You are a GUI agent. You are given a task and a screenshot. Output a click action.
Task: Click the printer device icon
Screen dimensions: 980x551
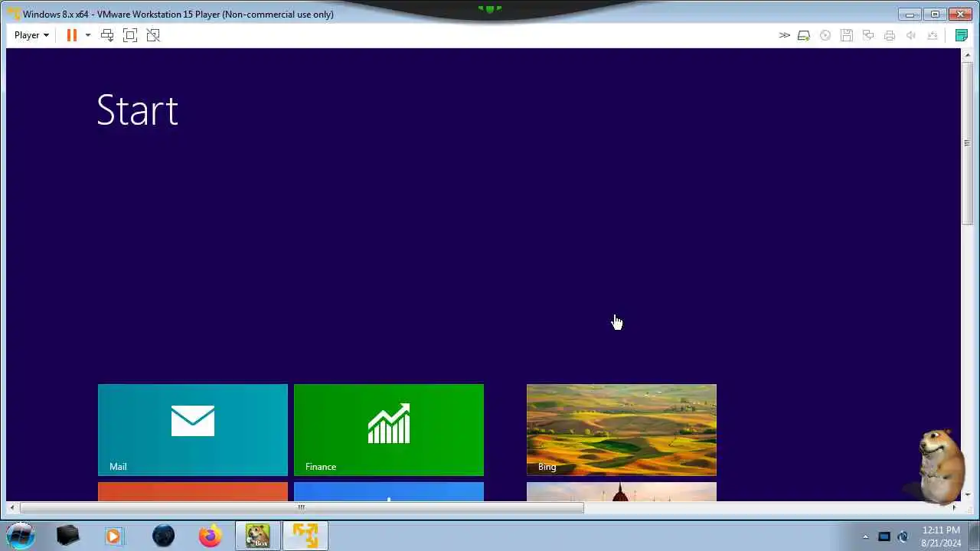tap(890, 35)
